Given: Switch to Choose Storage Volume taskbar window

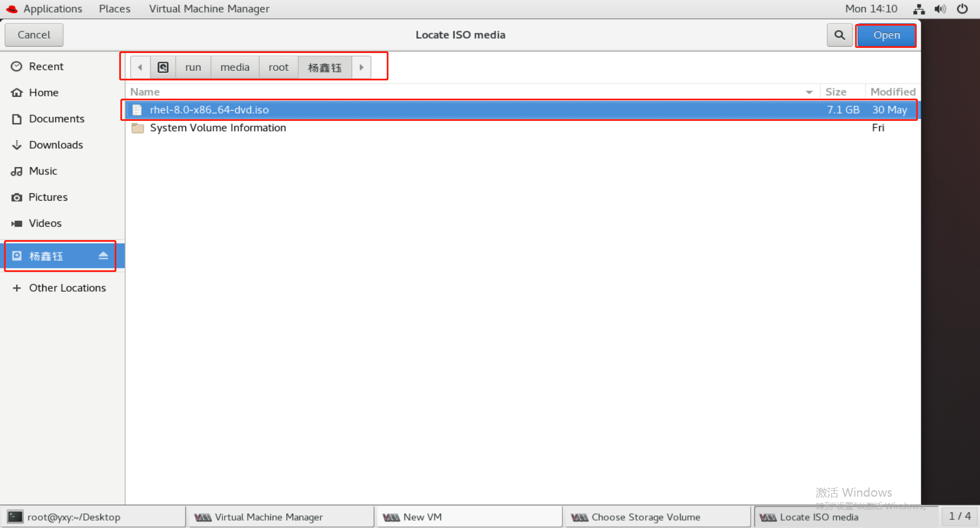Looking at the screenshot, I should [x=658, y=517].
